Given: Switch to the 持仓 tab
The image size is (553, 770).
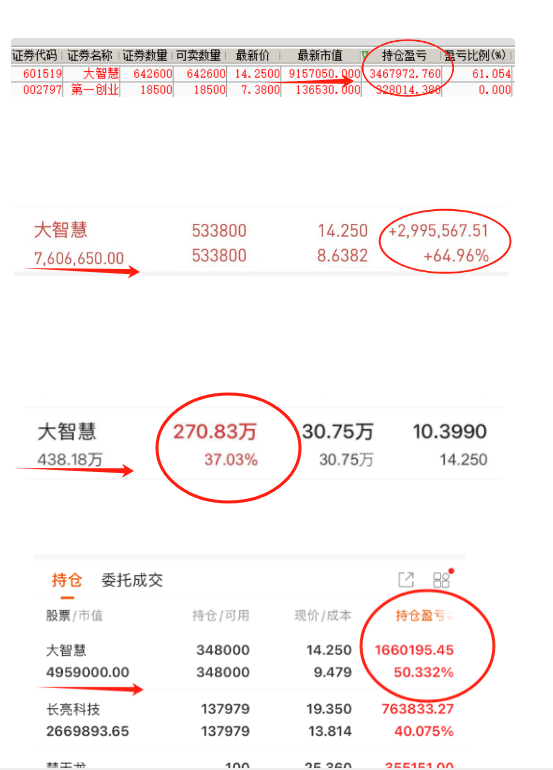Looking at the screenshot, I should point(67,580).
